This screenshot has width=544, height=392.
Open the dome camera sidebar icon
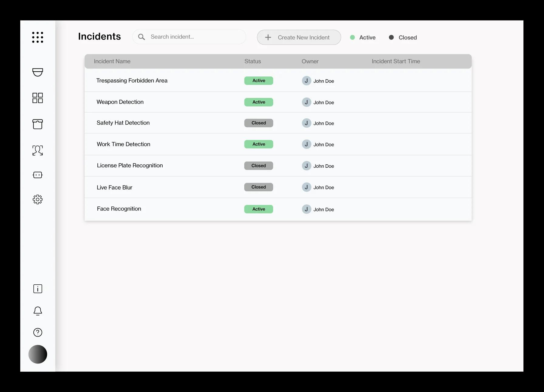click(38, 72)
